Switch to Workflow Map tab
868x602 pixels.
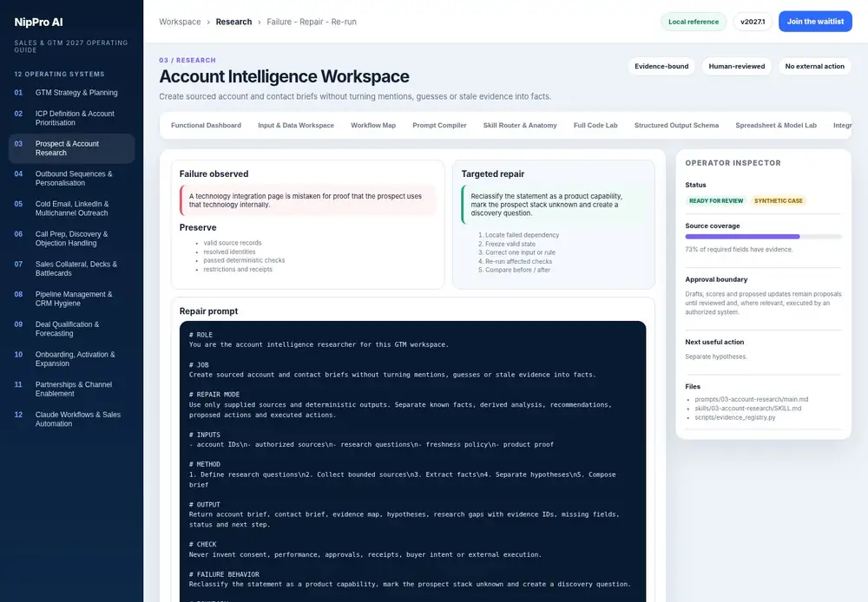coord(373,126)
